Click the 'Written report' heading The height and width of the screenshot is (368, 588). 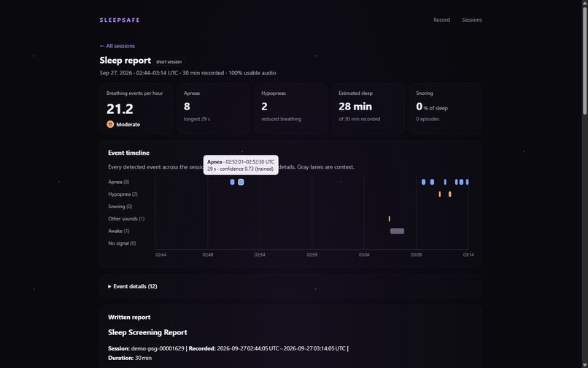pyautogui.click(x=129, y=318)
